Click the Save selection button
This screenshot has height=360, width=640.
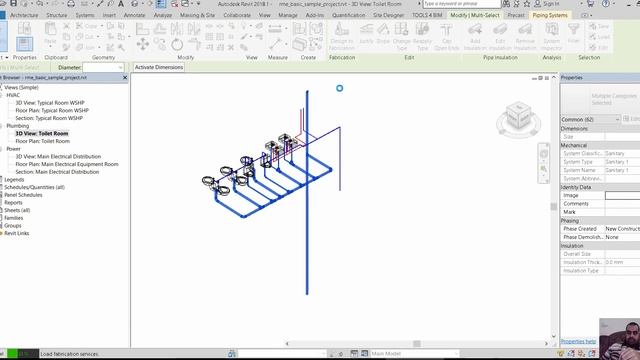(599, 26)
